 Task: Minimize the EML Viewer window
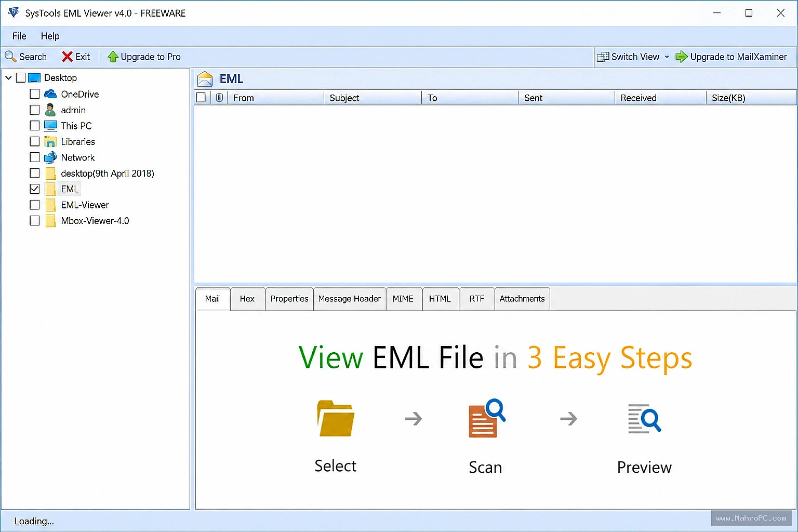pyautogui.click(x=717, y=13)
